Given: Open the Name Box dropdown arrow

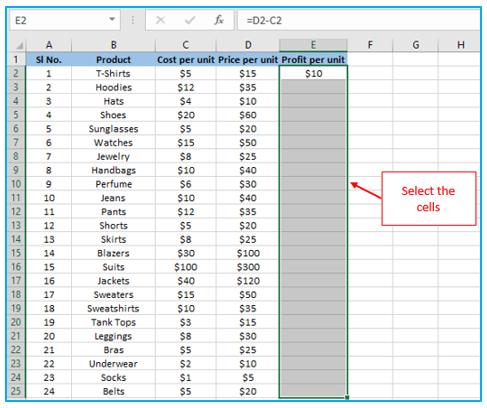Looking at the screenshot, I should click(112, 20).
